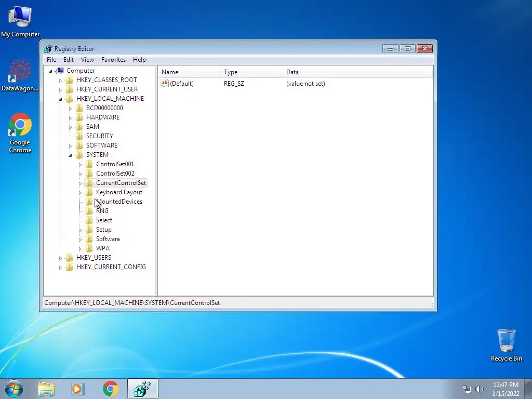
Task: Click the ab string icon of Default value
Action: coord(165,83)
